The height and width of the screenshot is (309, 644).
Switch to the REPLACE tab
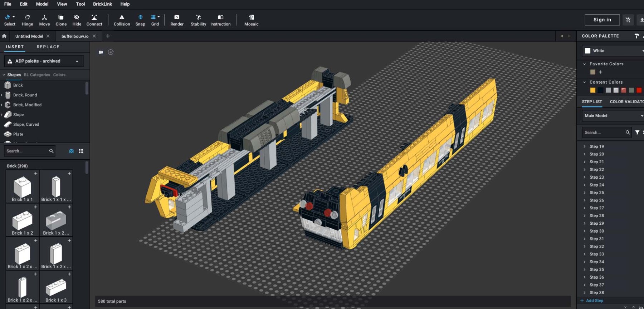pos(48,47)
